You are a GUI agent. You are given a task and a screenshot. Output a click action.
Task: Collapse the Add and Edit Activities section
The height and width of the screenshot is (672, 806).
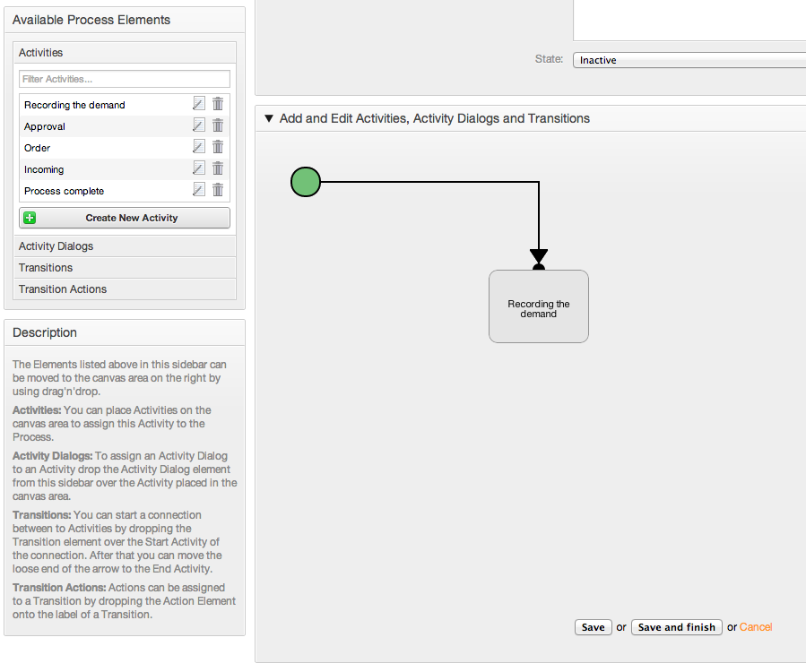tap(268, 118)
